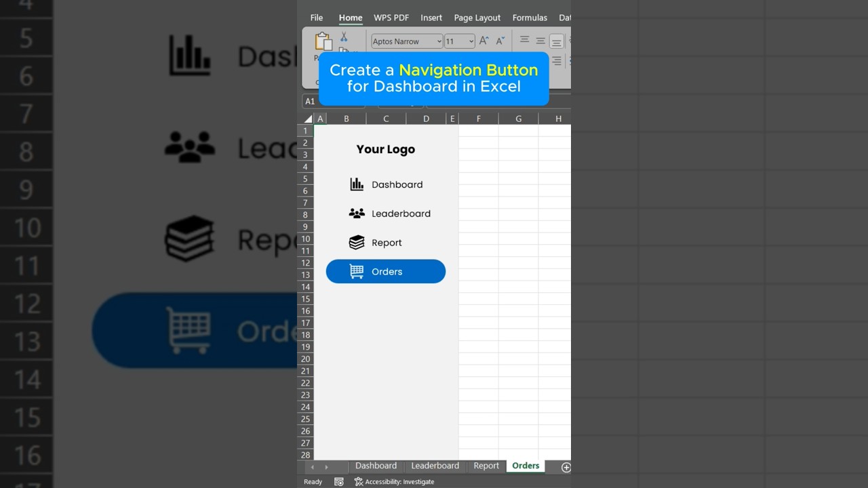Viewport: 868px width, 488px height.
Task: Select cell H20 in the grid
Action: tap(555, 359)
